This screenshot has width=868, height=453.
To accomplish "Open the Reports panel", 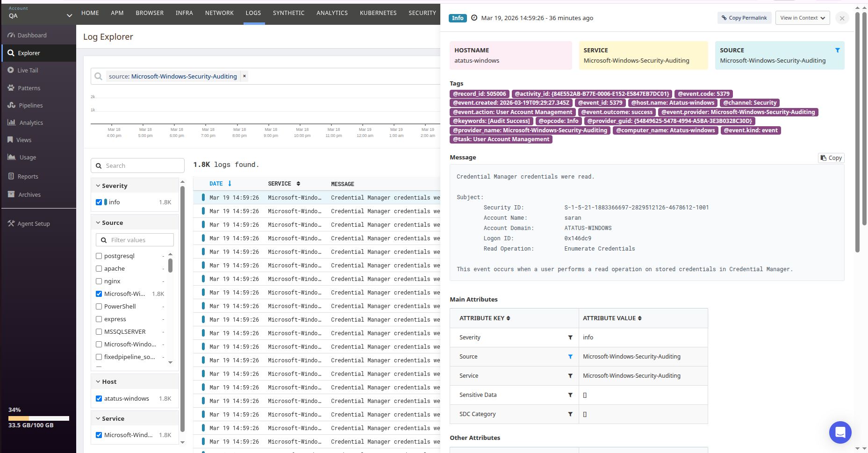I will tap(28, 176).
